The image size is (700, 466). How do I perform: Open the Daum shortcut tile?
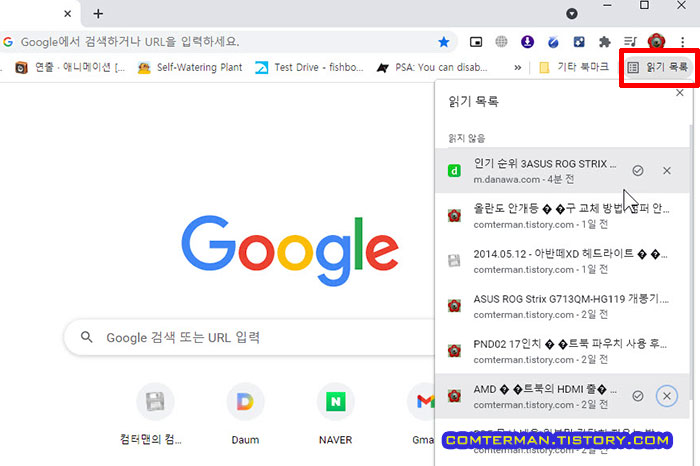245,414
